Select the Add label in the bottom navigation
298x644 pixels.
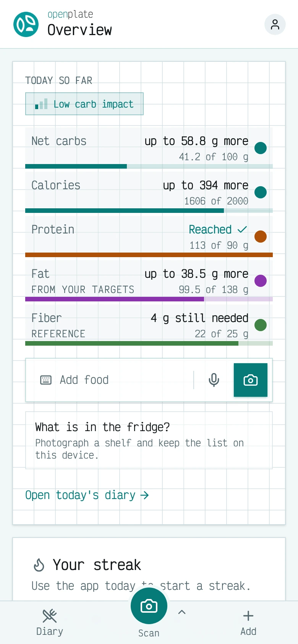248,631
